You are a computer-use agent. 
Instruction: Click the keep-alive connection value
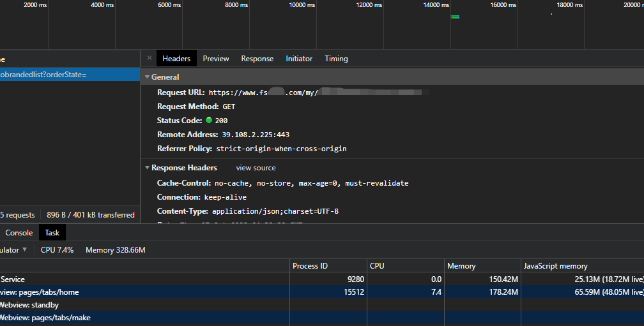click(225, 197)
